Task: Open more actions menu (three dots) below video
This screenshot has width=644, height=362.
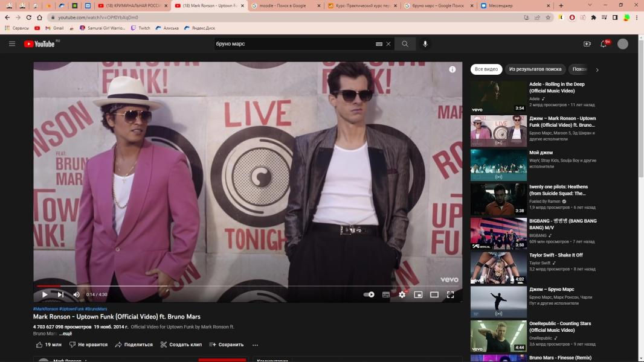Action: click(x=255, y=345)
